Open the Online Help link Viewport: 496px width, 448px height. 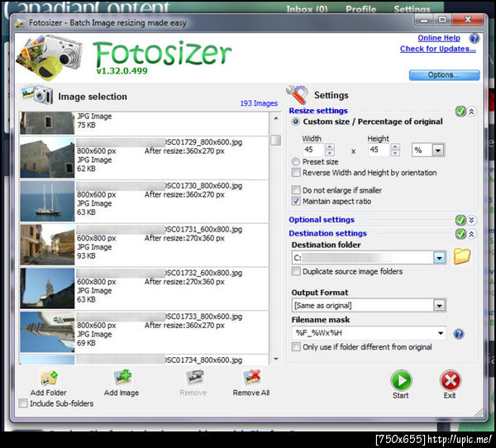[439, 38]
